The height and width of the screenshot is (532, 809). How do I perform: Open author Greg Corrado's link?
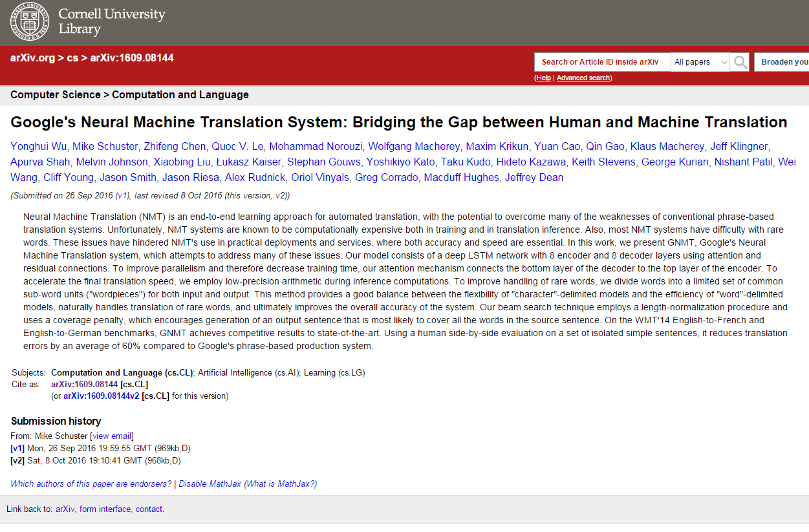pyautogui.click(x=387, y=177)
